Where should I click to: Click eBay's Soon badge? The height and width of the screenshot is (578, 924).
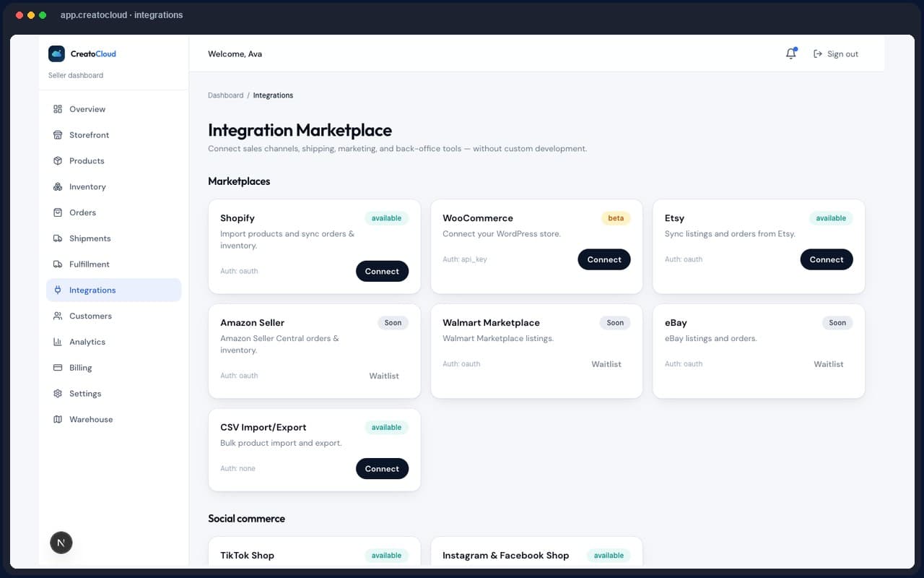coord(837,323)
